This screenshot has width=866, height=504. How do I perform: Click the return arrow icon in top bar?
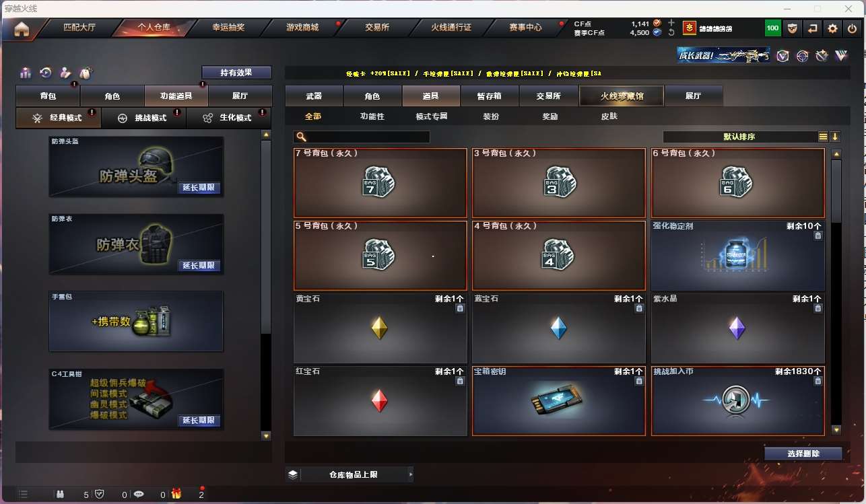coord(813,28)
